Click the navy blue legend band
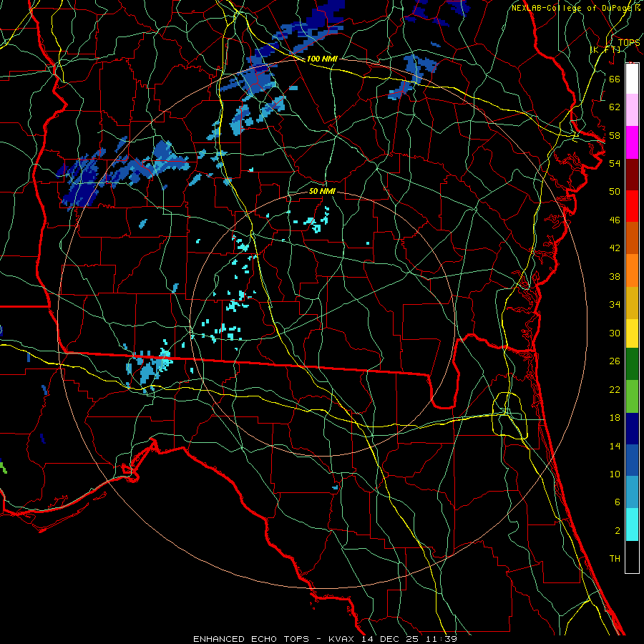This screenshot has height=644, width=644. click(632, 429)
